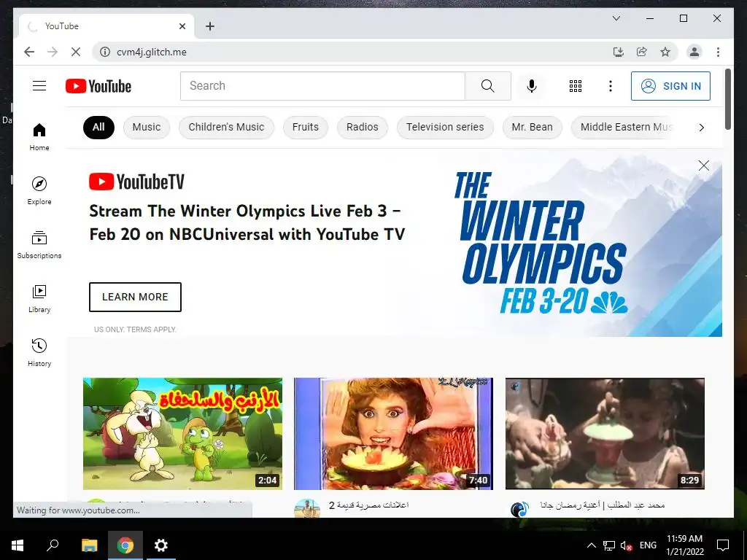Screen dimensions: 747x560
Task: Click the muted volume tray icon
Action: (x=627, y=545)
